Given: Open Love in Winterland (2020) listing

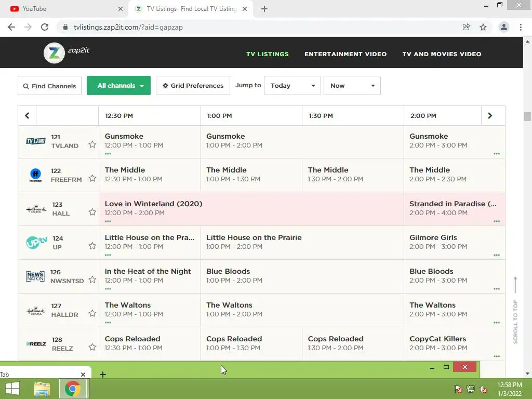Looking at the screenshot, I should point(251,209).
